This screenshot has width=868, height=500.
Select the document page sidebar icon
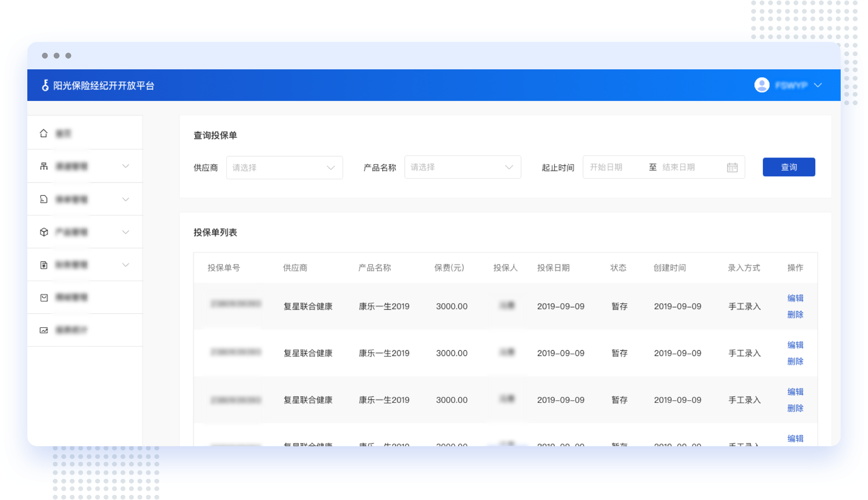click(44, 199)
